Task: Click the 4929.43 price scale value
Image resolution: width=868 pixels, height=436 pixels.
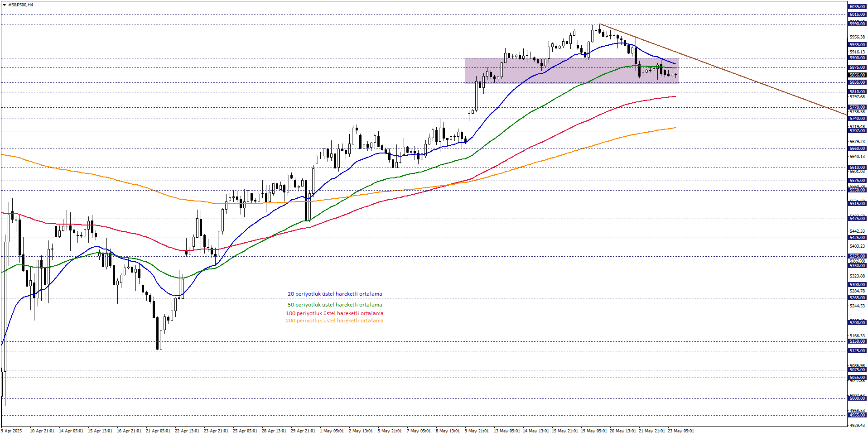Action: point(857,426)
